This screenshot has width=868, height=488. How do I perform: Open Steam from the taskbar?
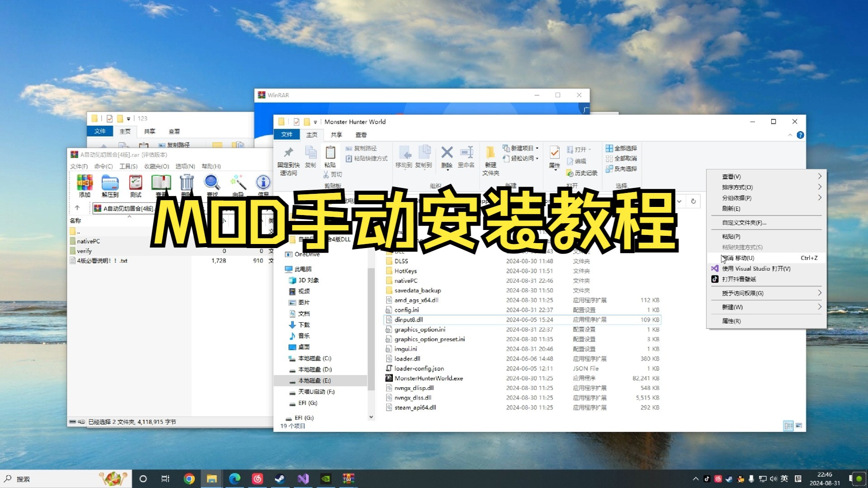(x=280, y=479)
